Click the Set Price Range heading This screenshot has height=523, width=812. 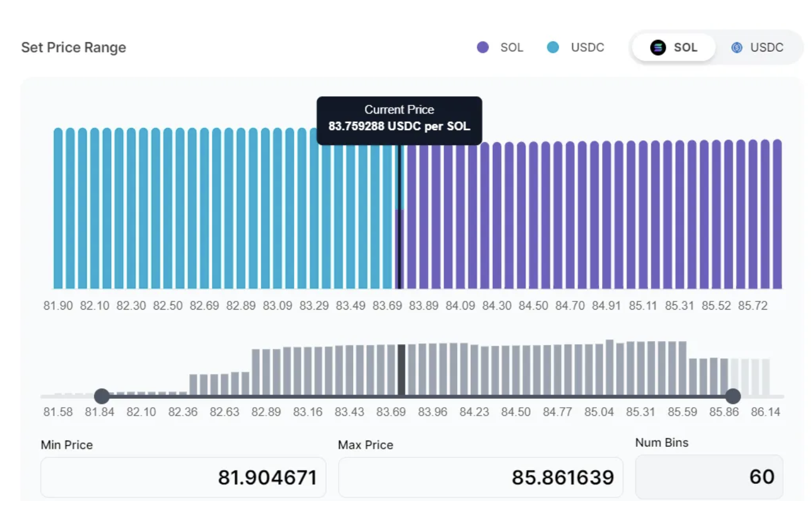pos(74,48)
